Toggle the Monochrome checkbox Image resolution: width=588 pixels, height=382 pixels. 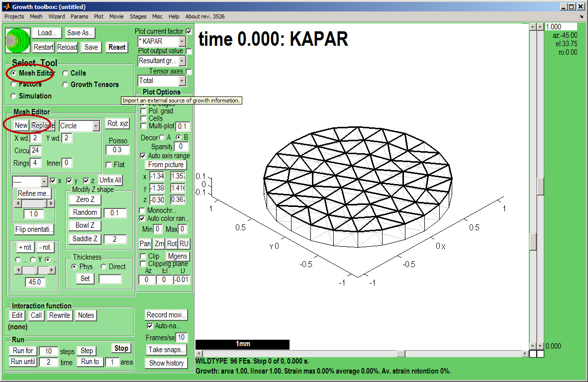click(142, 210)
